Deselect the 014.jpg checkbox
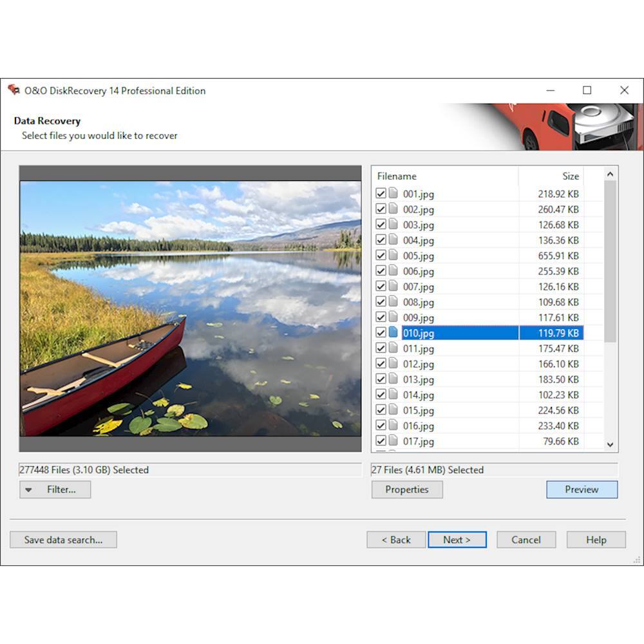 click(381, 395)
